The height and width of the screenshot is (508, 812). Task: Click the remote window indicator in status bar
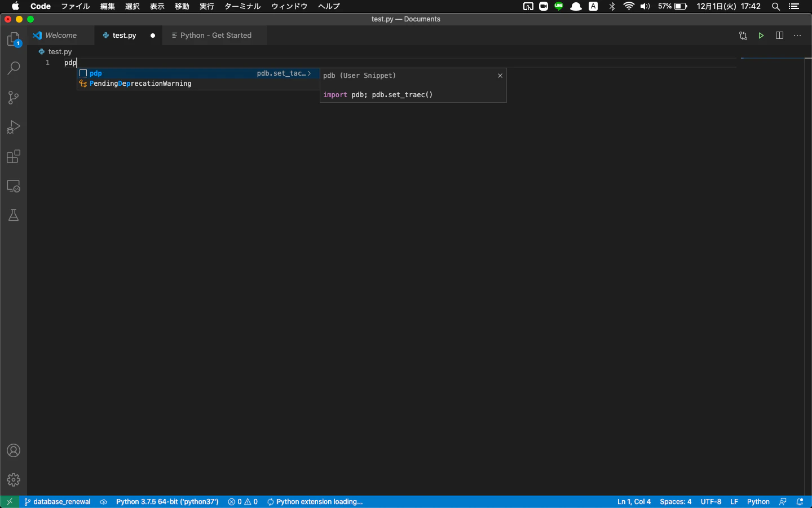click(x=10, y=502)
